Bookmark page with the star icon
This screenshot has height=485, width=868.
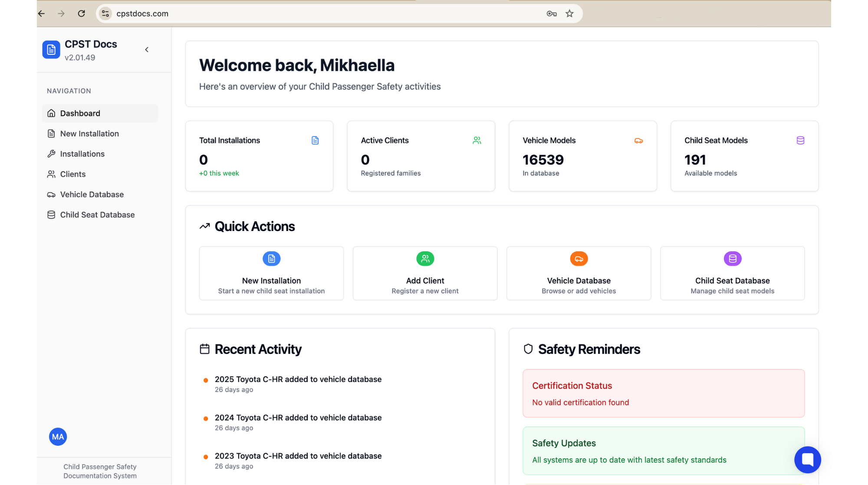[x=569, y=13]
